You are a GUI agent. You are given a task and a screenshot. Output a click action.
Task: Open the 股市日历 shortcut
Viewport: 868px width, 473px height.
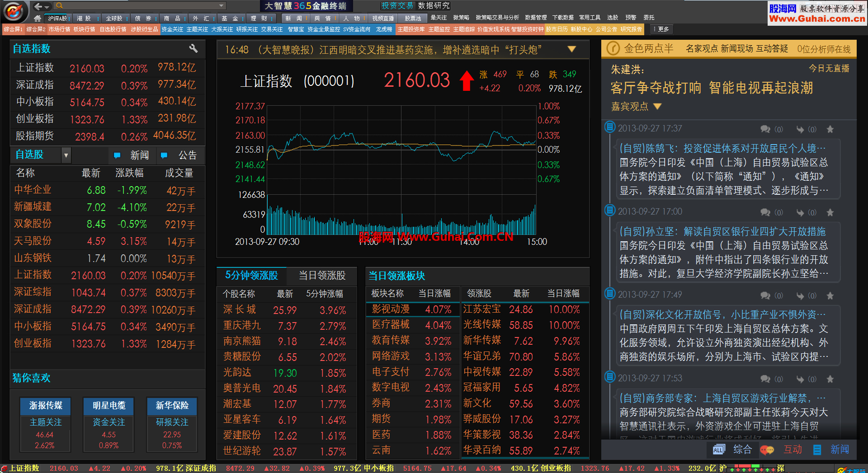click(x=557, y=29)
